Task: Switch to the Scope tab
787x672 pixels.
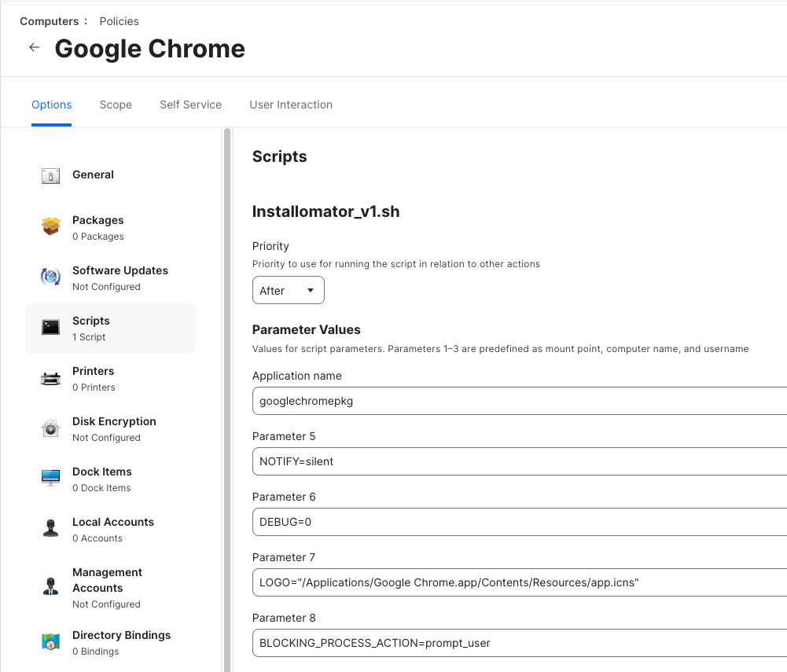Action: pos(116,105)
